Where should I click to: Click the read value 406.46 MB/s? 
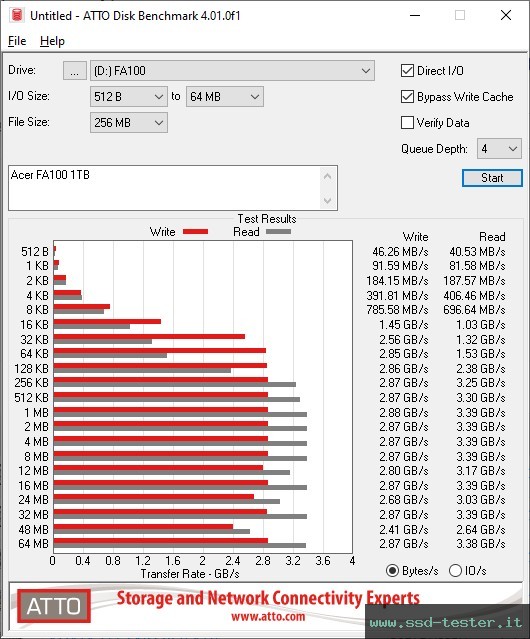(x=474, y=295)
